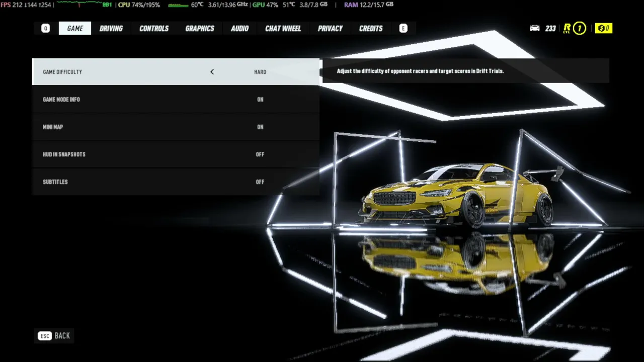Click the FPS overlay readout

click(26, 5)
